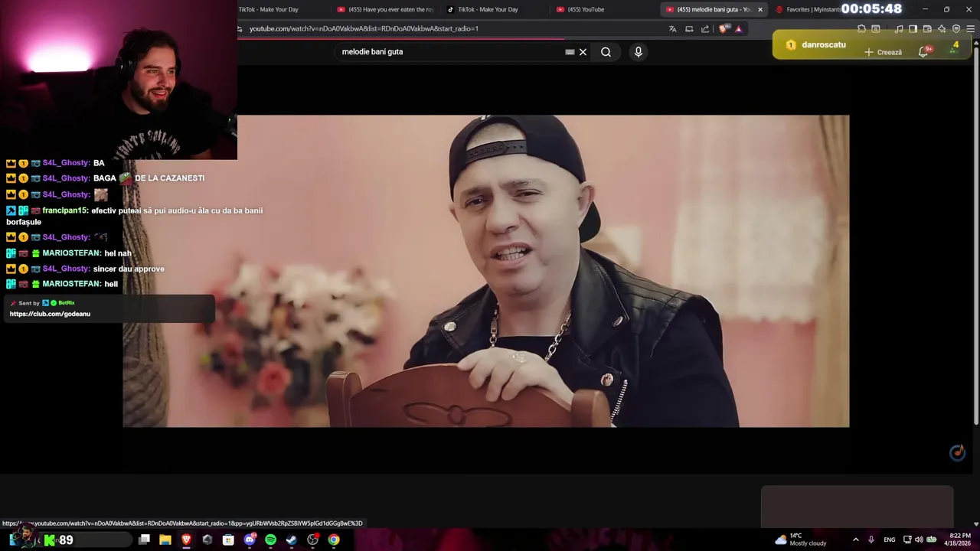
Task: Click username francipan15 in chat
Action: tap(65, 210)
